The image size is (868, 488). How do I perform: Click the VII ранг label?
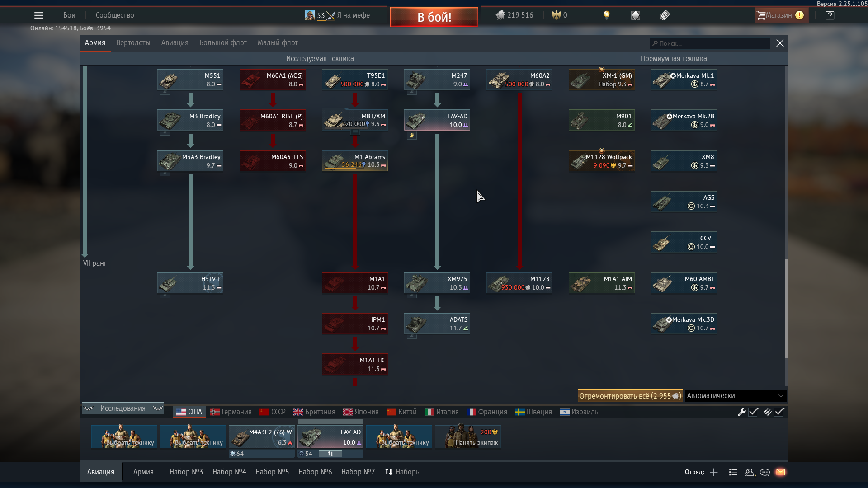click(x=95, y=263)
